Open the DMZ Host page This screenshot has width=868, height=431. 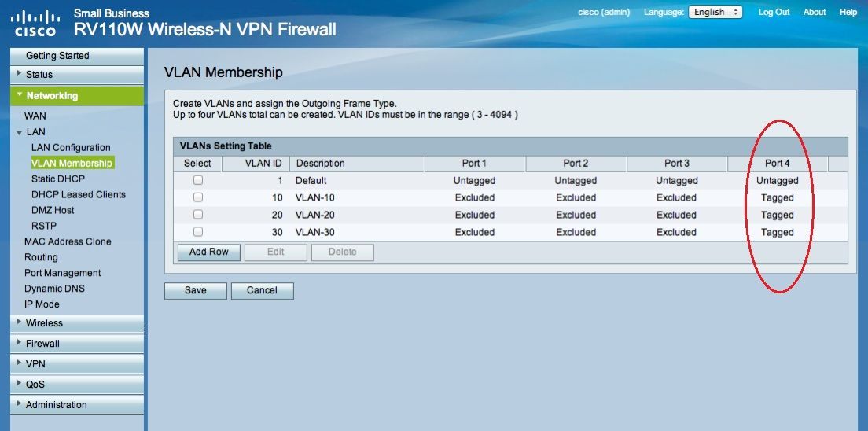(53, 210)
